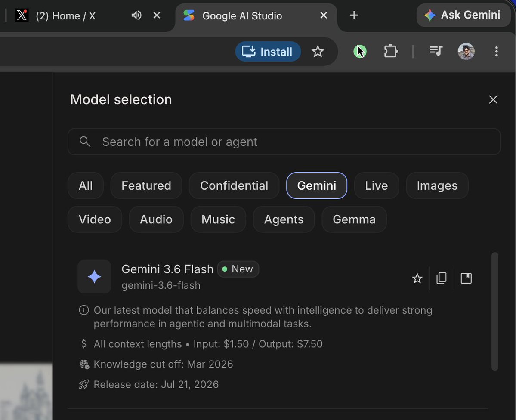Filter models by All
Viewport: 516px width, 420px height.
pos(86,185)
